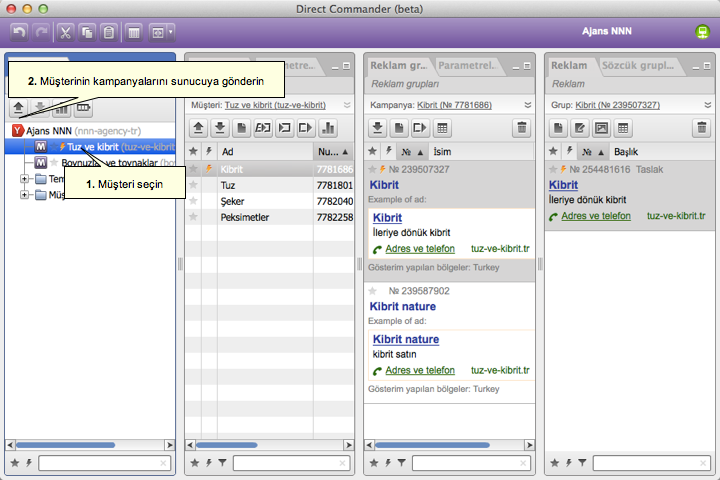Open the Parametrel... tab in ad groups panel
This screenshot has height=480, width=720.
(468, 66)
